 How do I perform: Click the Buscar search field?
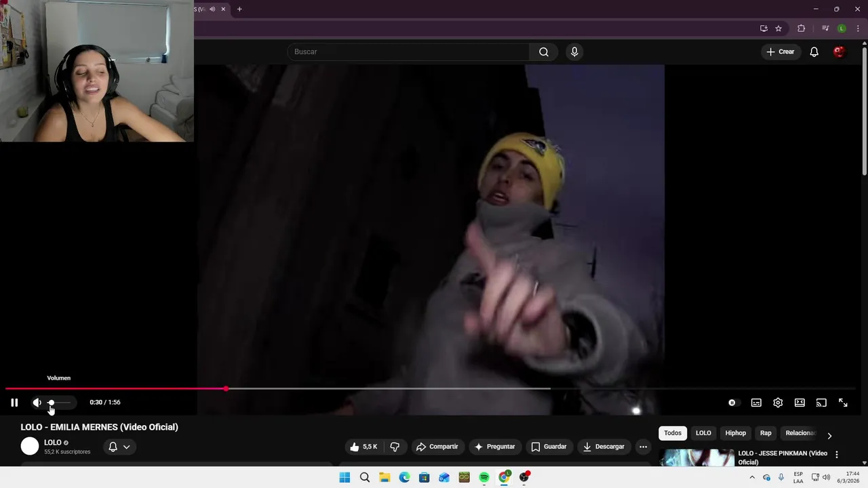pos(408,52)
